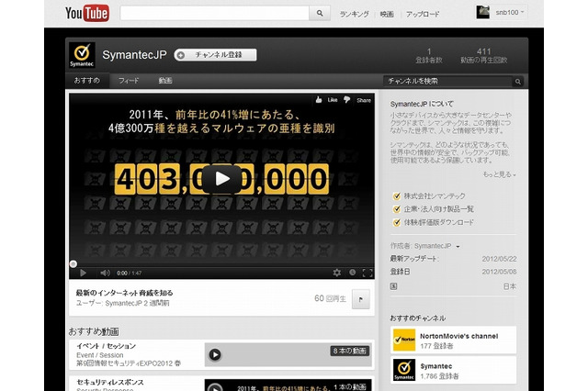Open the ランキング link
This screenshot has height=391, width=588.
point(354,15)
